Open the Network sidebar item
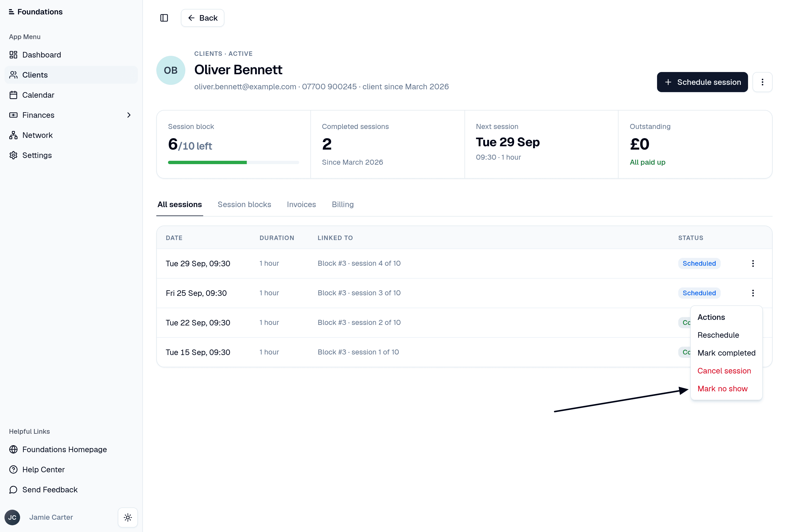 coord(71,135)
